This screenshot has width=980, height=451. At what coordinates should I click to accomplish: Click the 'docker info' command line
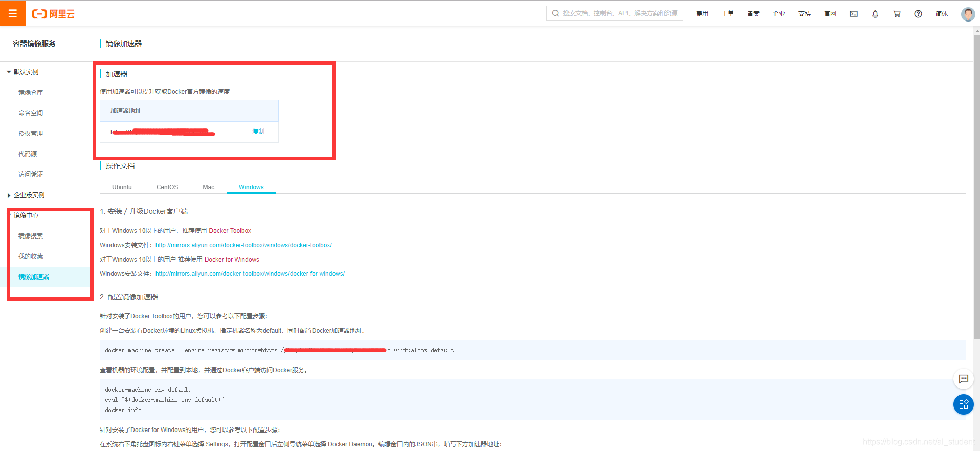click(x=123, y=411)
